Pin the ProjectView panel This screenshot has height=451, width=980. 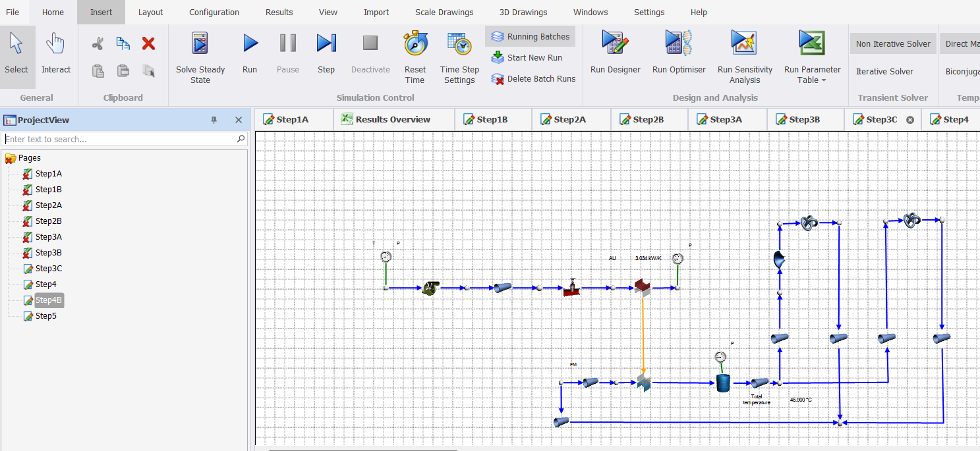pos(214,120)
